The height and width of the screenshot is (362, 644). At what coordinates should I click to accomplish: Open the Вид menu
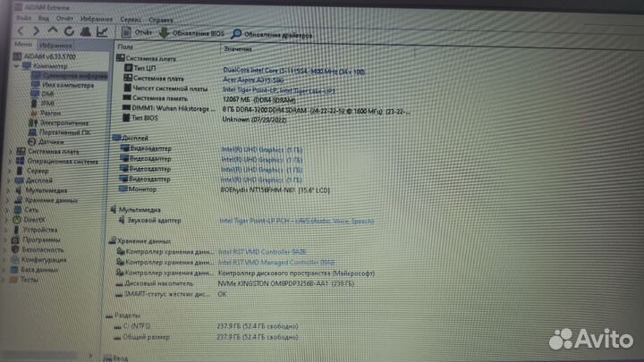[44, 19]
